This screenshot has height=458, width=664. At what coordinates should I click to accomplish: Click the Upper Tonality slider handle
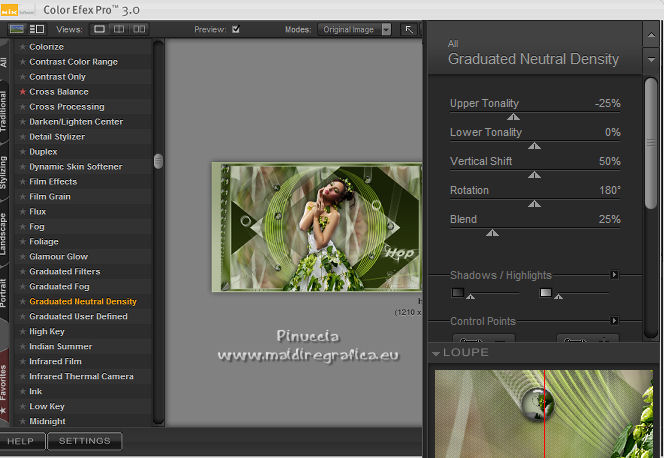coord(513,117)
